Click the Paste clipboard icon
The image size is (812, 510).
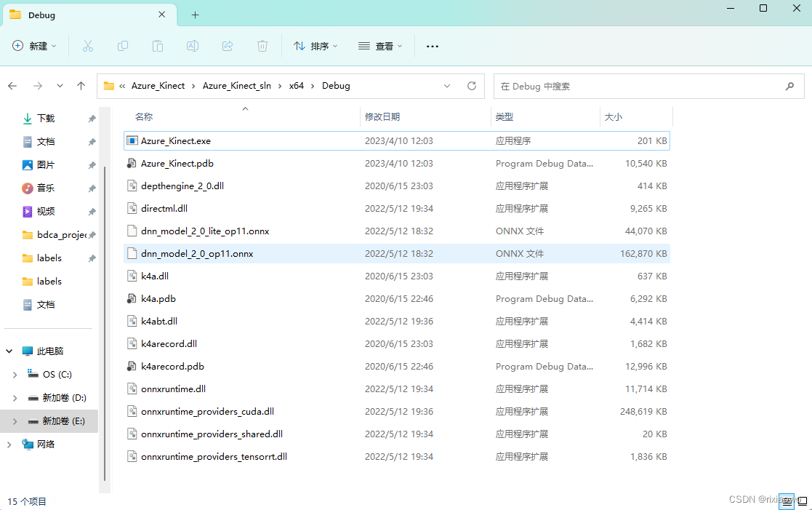click(158, 46)
